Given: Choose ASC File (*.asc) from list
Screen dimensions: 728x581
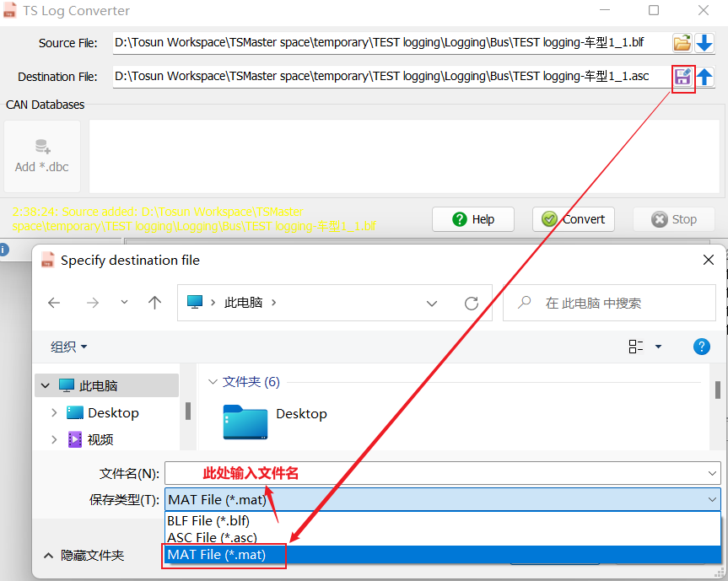Looking at the screenshot, I should click(x=212, y=537).
